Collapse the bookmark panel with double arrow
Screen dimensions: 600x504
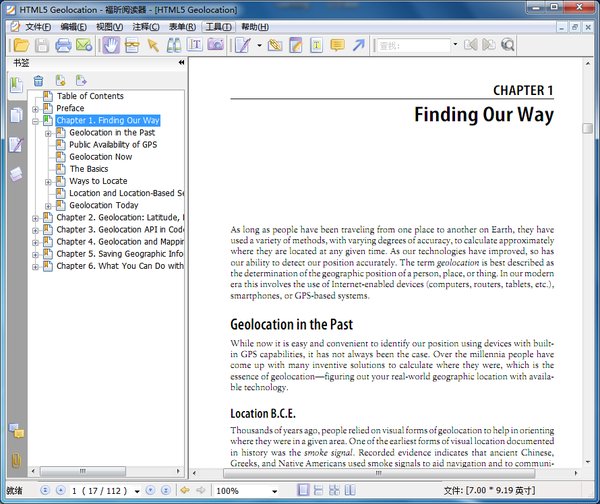[182, 62]
